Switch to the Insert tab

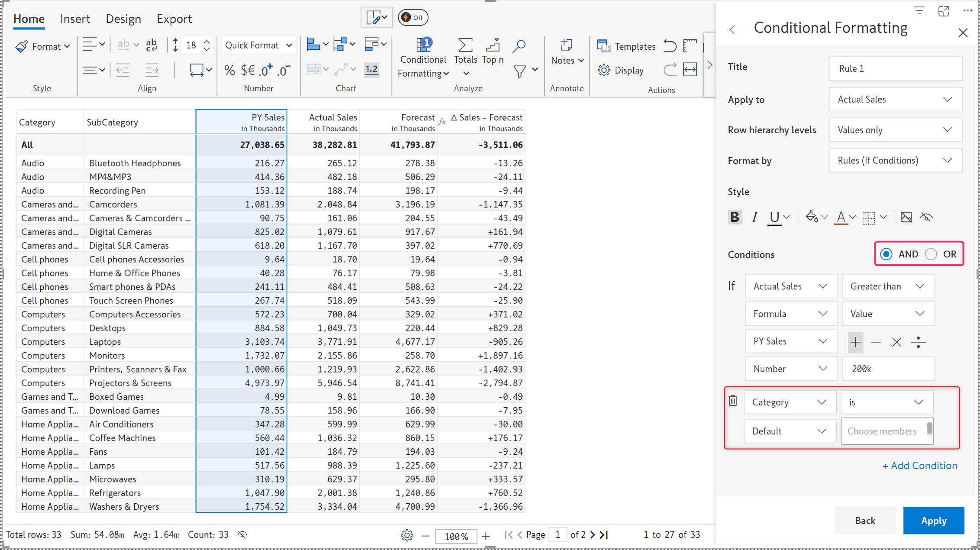point(75,19)
